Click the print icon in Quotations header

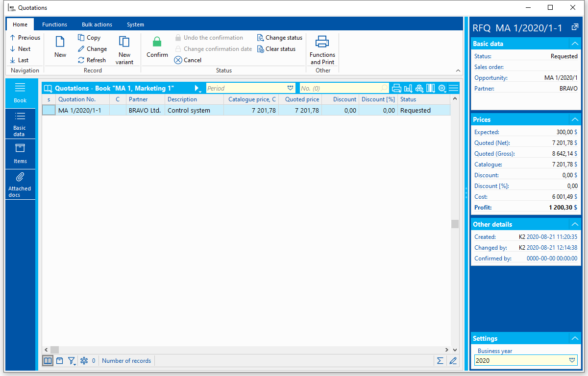[x=396, y=88]
